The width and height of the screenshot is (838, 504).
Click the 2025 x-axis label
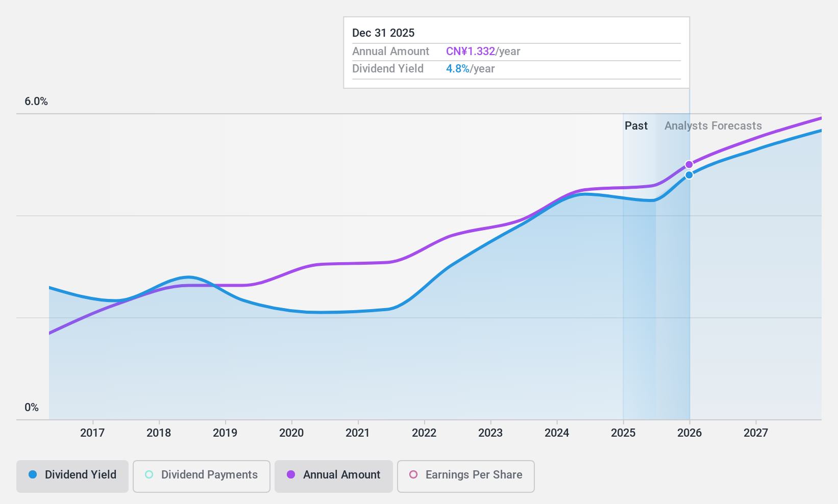pyautogui.click(x=623, y=433)
